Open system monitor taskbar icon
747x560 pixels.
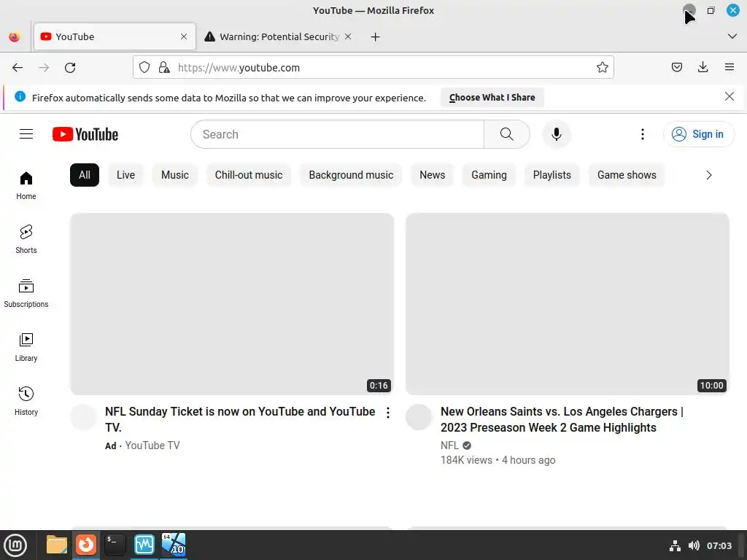coord(144,545)
